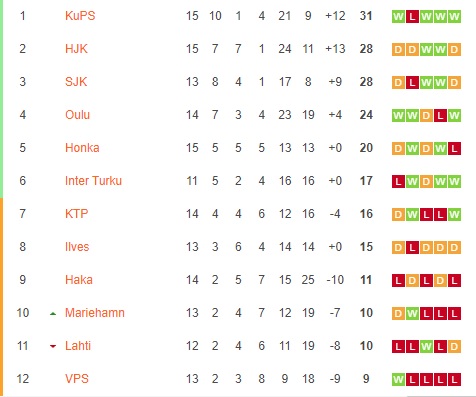Image resolution: width=476 pixels, height=397 pixels.
Task: Click Honka's last red L form badge
Action: coord(454,148)
